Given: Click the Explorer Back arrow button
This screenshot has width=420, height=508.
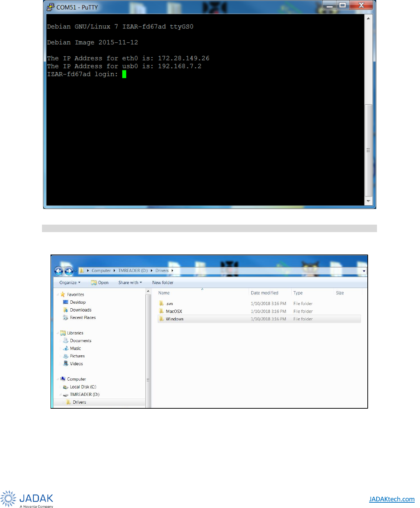Looking at the screenshot, I should 59,271.
